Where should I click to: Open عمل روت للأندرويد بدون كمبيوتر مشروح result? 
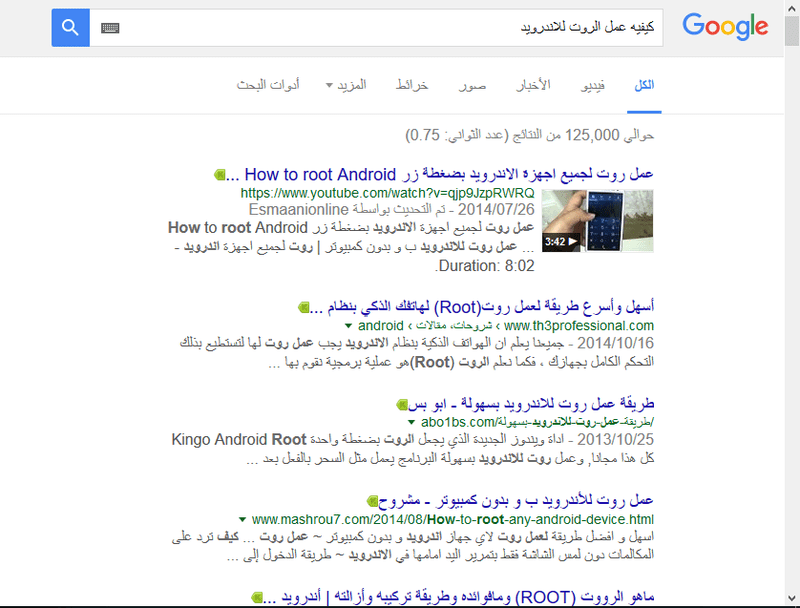[x=516, y=501]
